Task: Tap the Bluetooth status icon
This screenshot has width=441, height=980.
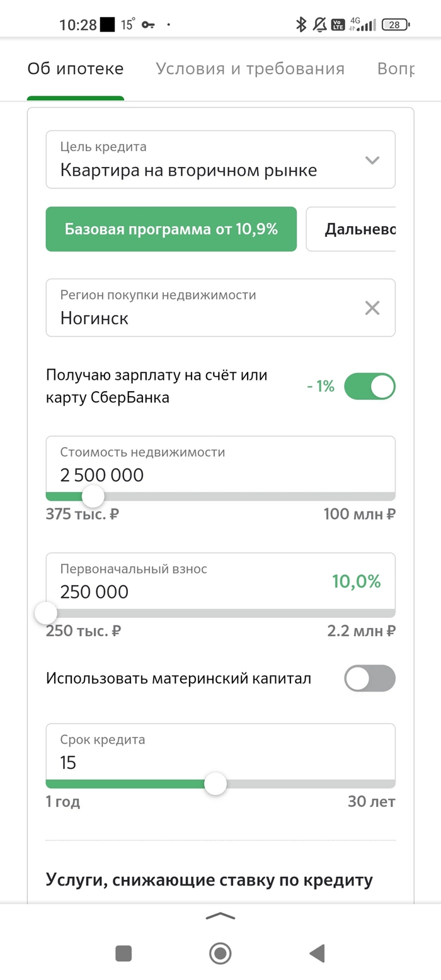Action: [x=301, y=25]
